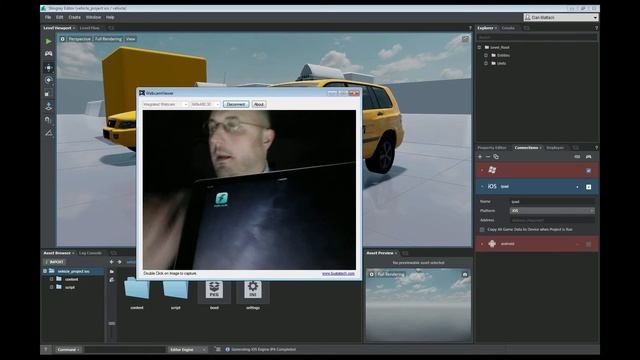Click the camera icon in Asset Preview
The height and width of the screenshot is (360, 640).
(464, 275)
